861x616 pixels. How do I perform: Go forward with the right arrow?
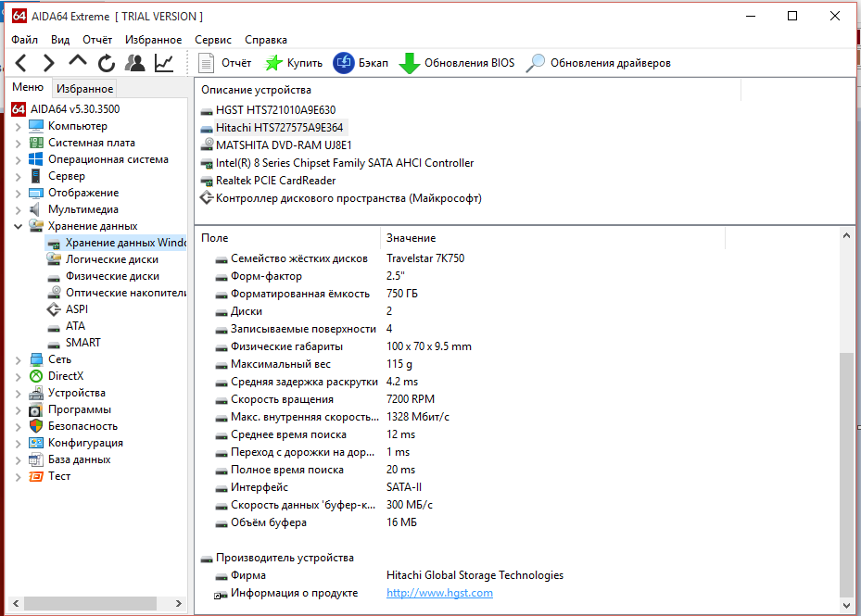click(49, 63)
